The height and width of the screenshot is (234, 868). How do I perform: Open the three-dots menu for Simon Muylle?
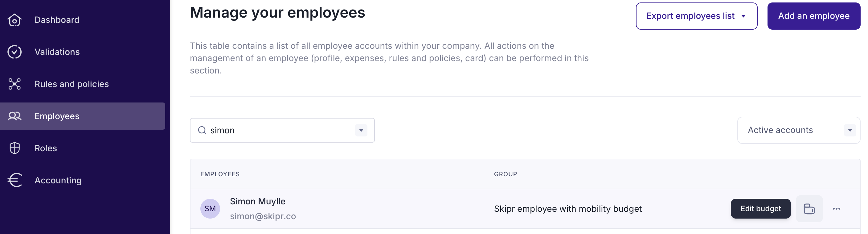click(x=836, y=209)
